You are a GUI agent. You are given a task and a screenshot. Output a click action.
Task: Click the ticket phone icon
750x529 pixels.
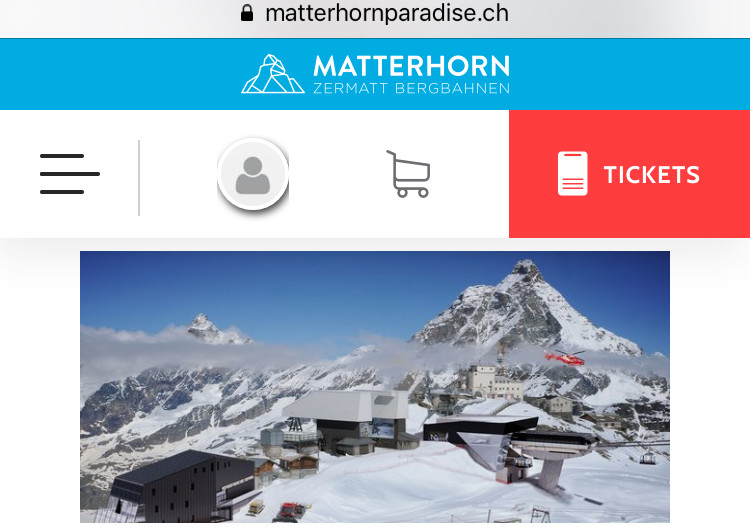573,174
